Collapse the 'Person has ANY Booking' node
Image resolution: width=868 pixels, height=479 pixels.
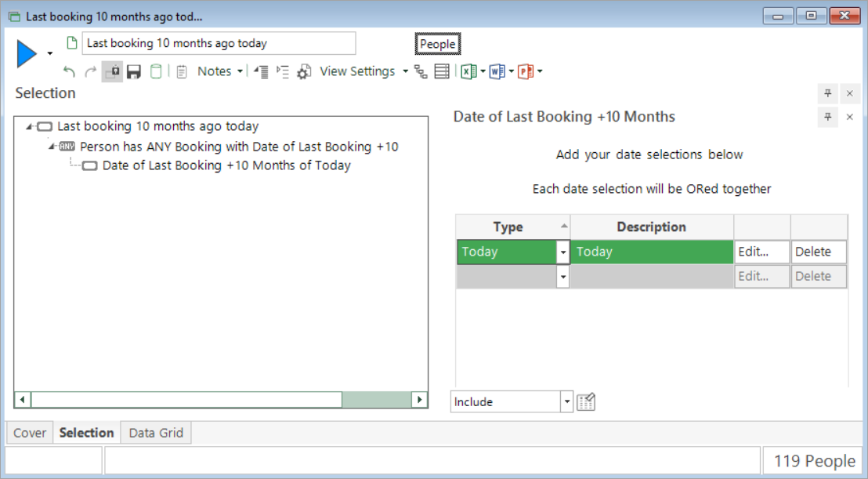pos(52,147)
